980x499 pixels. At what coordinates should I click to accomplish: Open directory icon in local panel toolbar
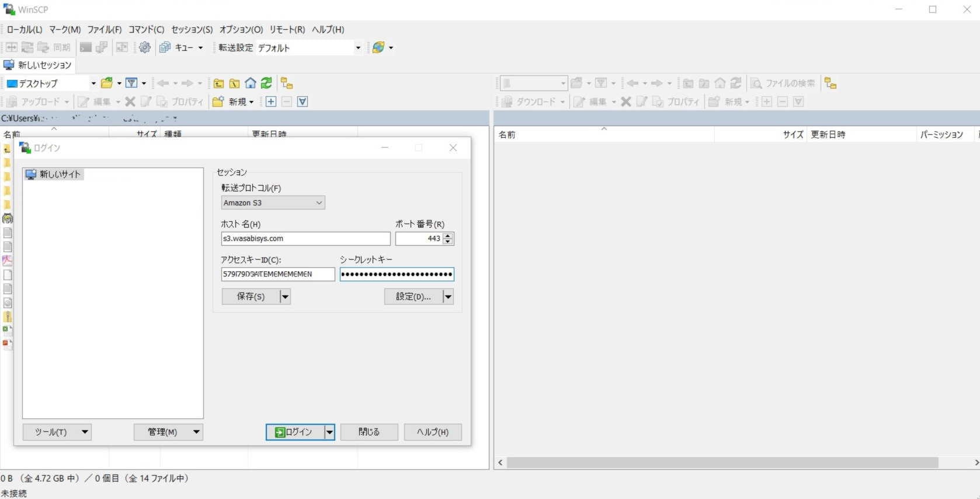click(107, 83)
